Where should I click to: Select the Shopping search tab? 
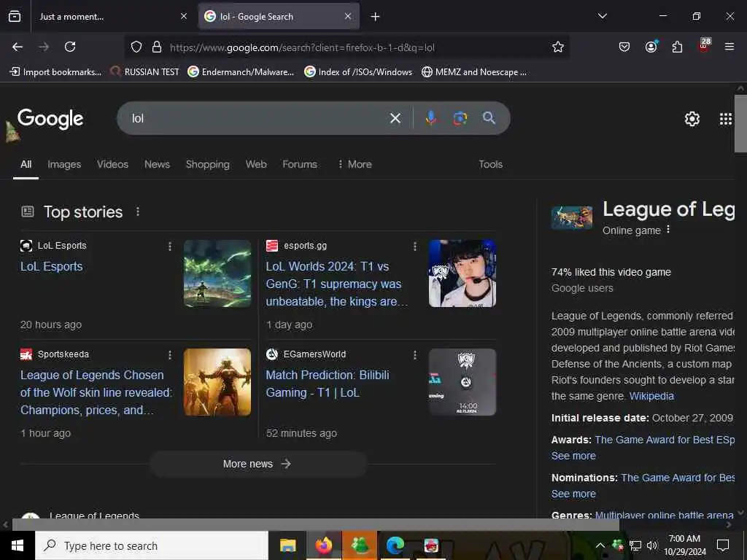pos(207,164)
